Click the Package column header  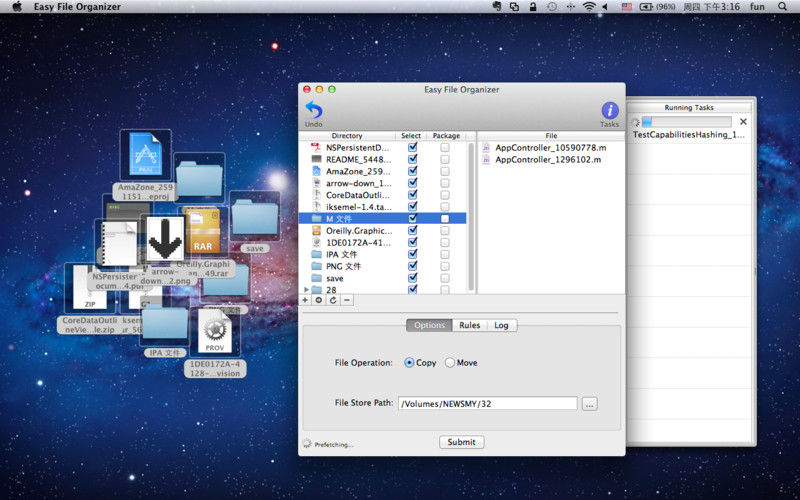tap(446, 136)
